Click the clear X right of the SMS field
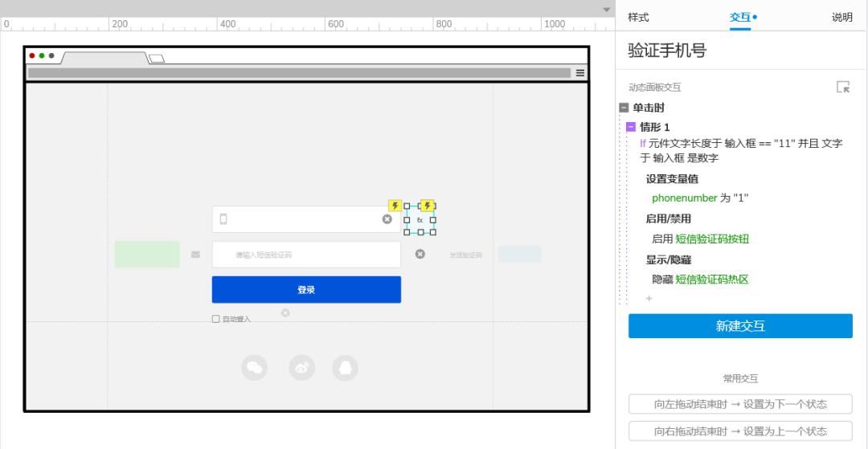The width and height of the screenshot is (868, 449). point(420,254)
